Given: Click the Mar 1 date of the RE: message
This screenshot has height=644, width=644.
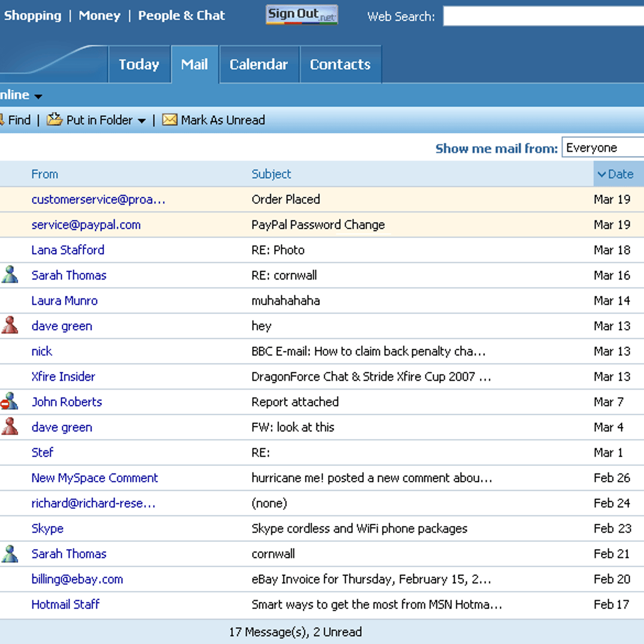Looking at the screenshot, I should click(609, 452).
